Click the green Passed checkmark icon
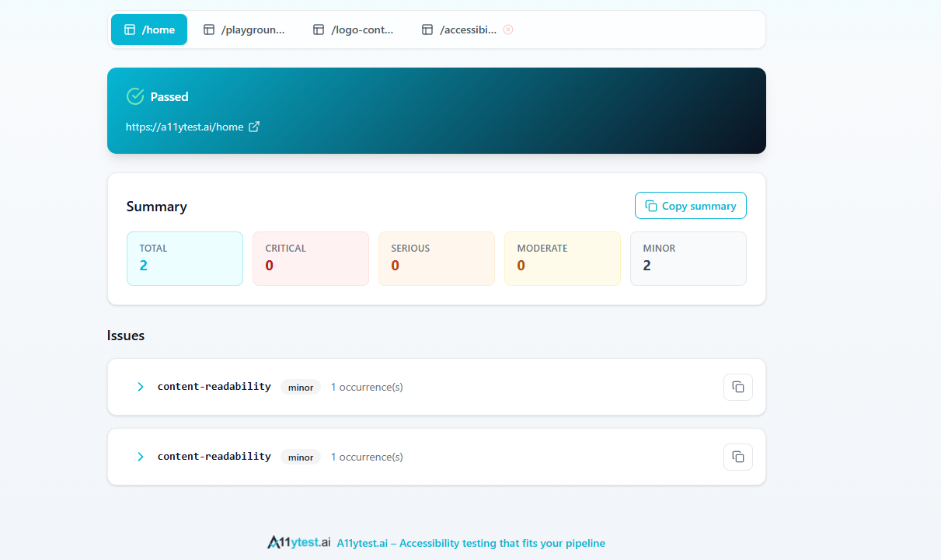Viewport: 941px width, 560px height. click(135, 96)
